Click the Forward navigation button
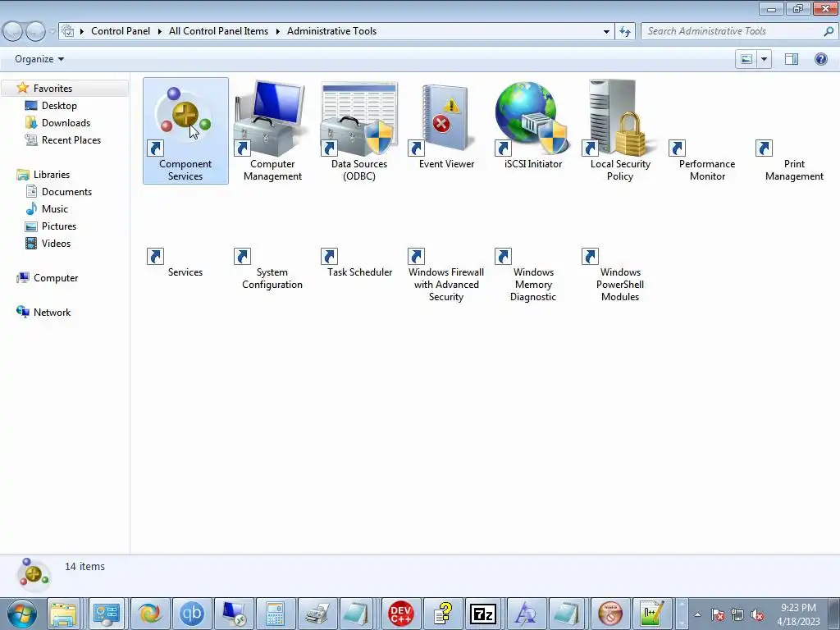840x630 pixels. (35, 32)
